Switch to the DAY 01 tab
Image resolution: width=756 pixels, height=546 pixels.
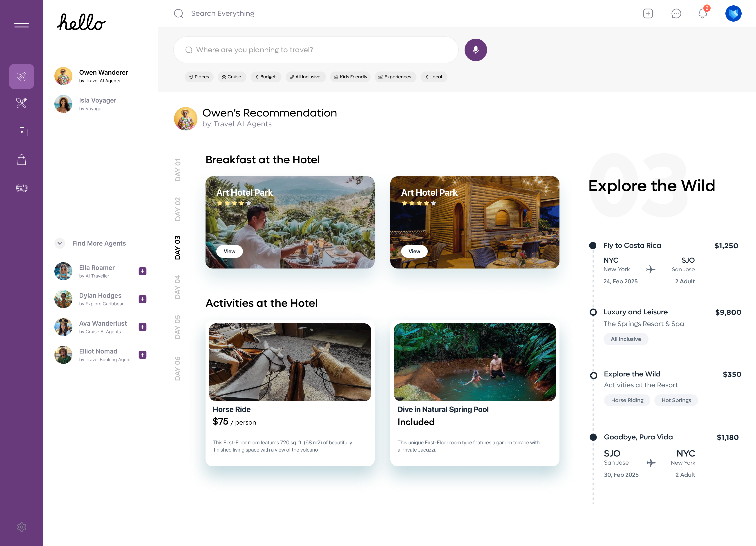[x=178, y=170]
